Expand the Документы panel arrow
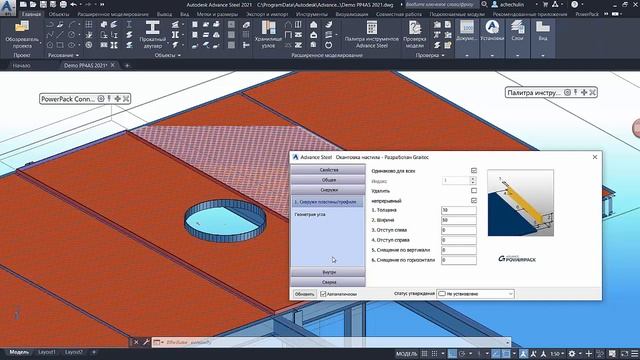Screen dimensions: 640x360 tap(467, 55)
